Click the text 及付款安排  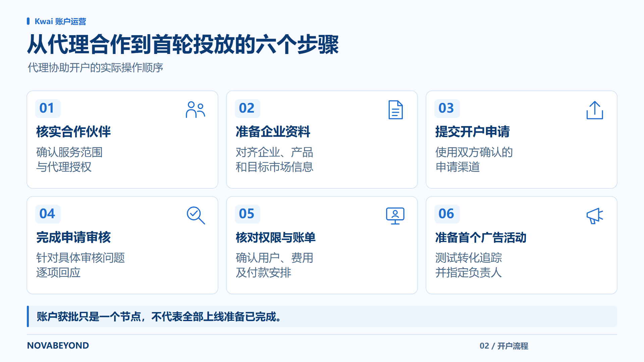(263, 273)
